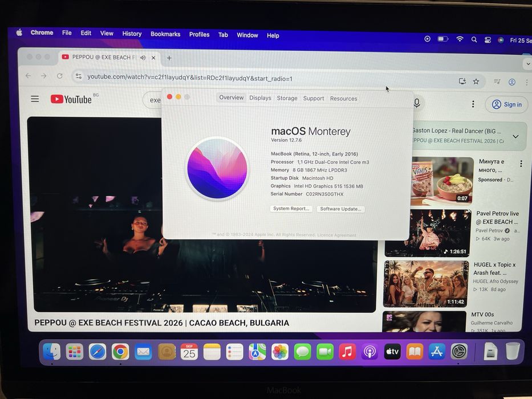
Task: Collapse the Gaston Lopez playlist panel chevron
Action: [x=515, y=137]
